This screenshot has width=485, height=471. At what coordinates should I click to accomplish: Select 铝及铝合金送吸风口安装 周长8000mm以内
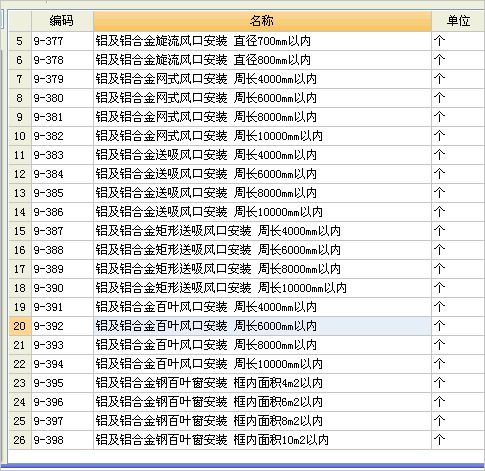[x=262, y=193]
